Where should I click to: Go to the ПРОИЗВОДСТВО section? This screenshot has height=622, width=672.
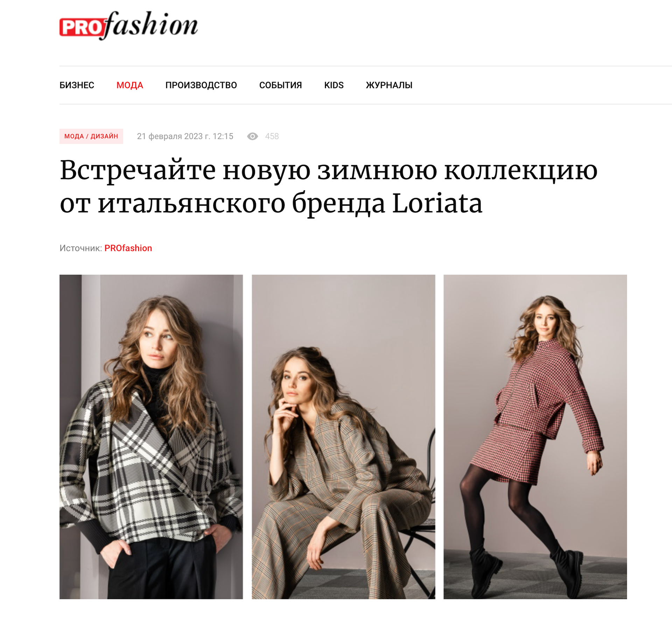(201, 85)
